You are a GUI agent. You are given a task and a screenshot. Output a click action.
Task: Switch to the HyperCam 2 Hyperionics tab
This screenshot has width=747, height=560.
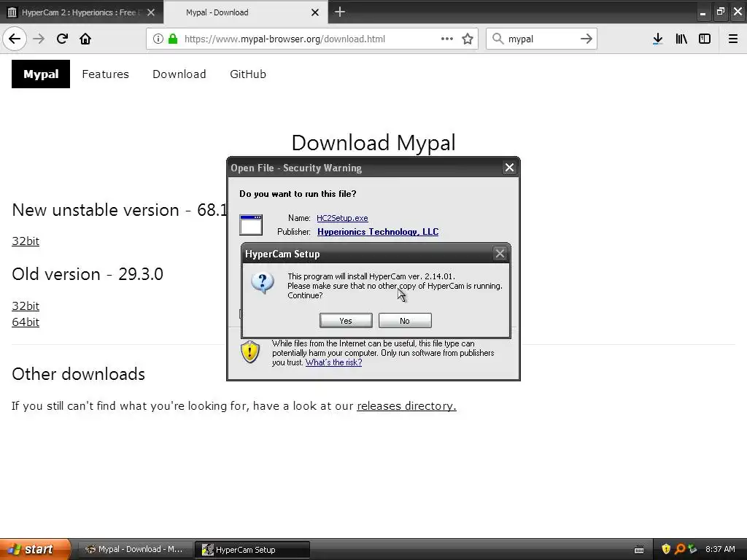pos(82,12)
